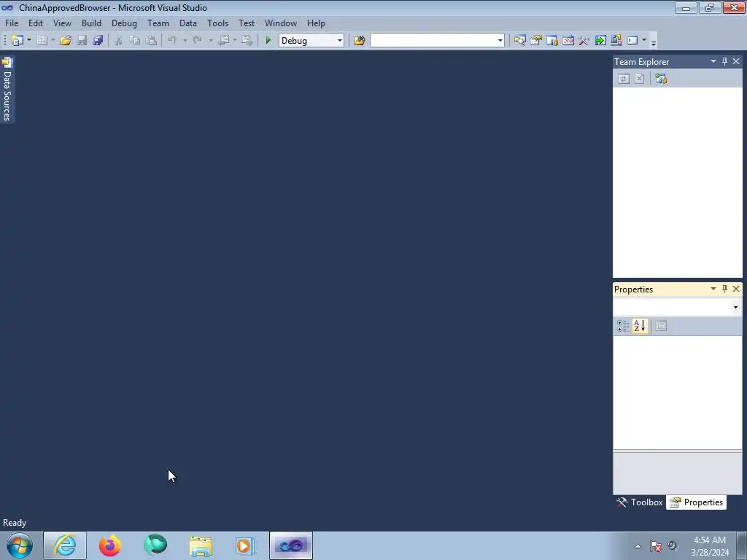Open the Help menu
This screenshot has height=560, width=747.
click(x=316, y=23)
